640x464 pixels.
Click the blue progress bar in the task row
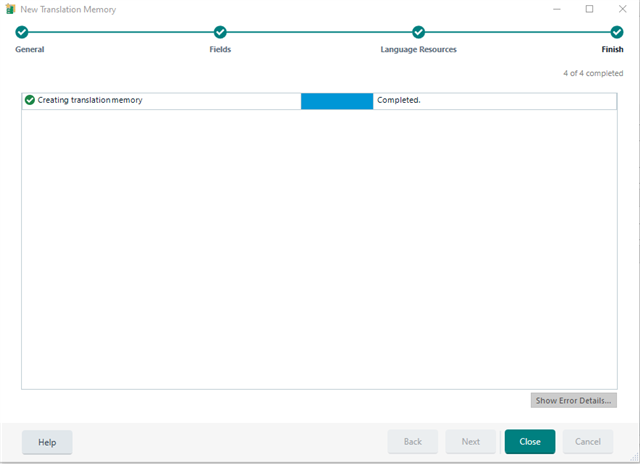tap(337, 101)
